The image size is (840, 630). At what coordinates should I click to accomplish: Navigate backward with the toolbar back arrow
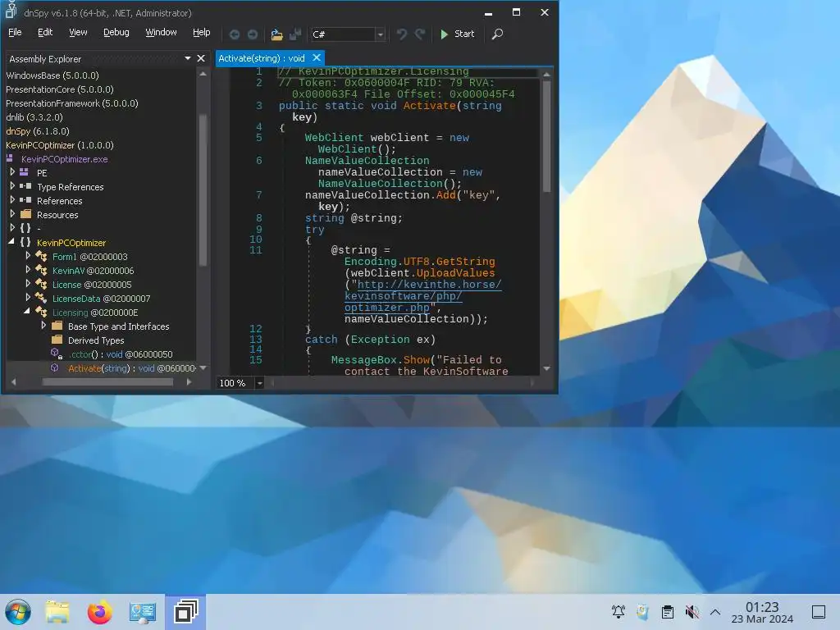pos(234,34)
